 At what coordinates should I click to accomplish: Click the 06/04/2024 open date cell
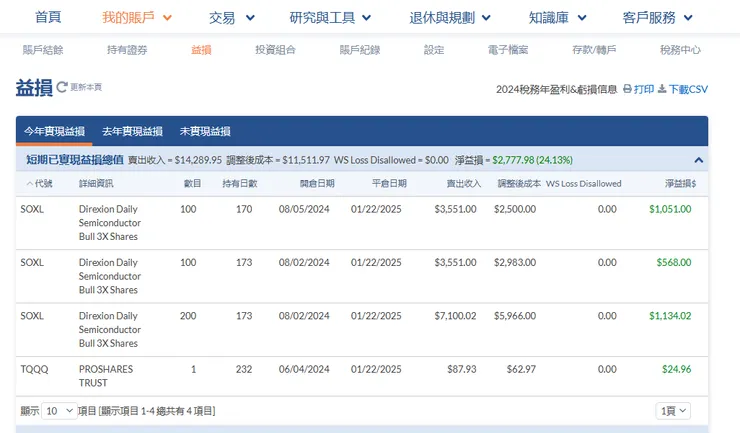tap(304, 369)
